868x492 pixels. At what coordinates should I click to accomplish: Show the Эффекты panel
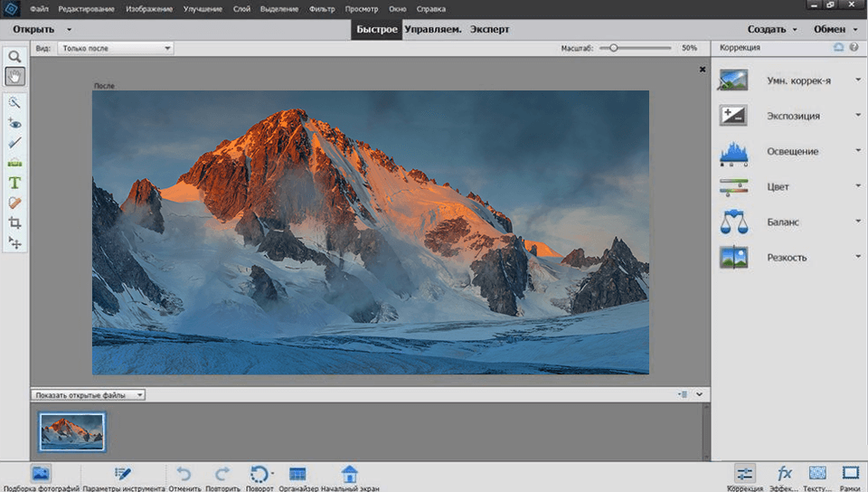pos(784,474)
